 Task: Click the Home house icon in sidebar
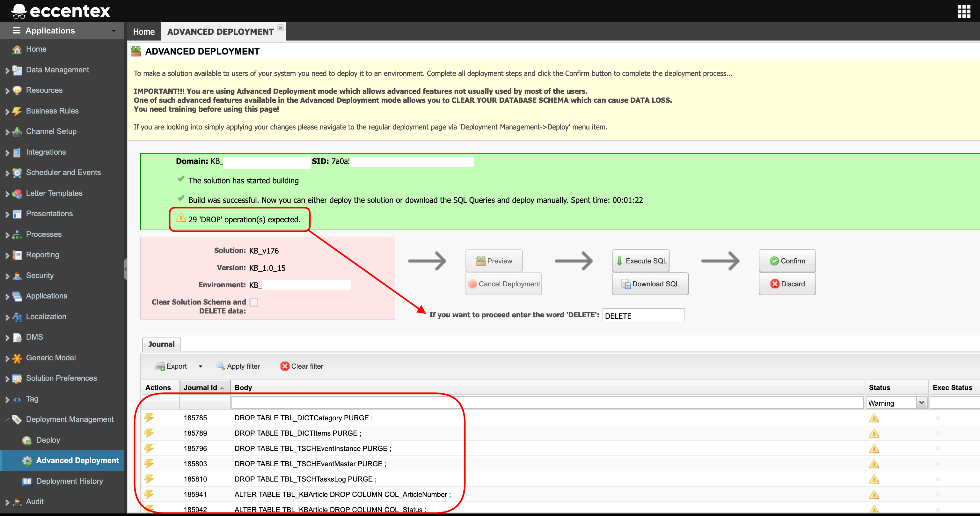[x=17, y=49]
